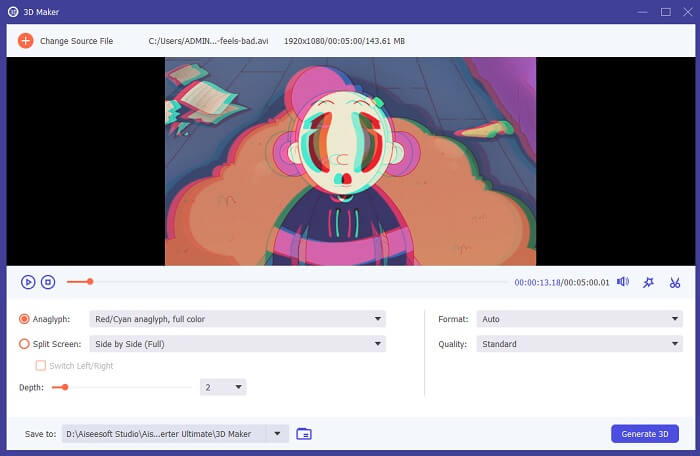Image resolution: width=700 pixels, height=456 pixels.
Task: Open the video enhance effects wand icon
Action: pyautogui.click(x=648, y=282)
